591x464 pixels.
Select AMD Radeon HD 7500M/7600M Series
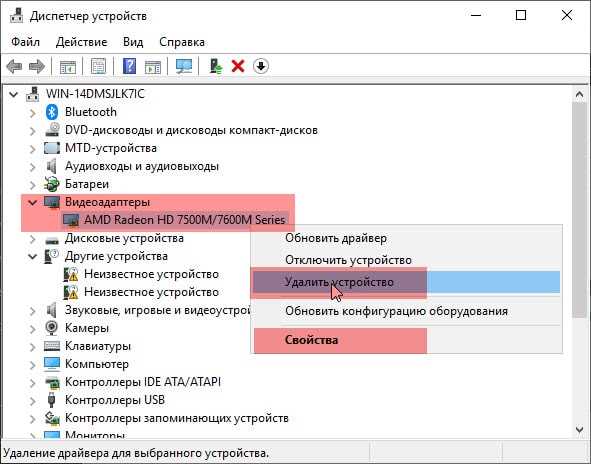tap(184, 220)
